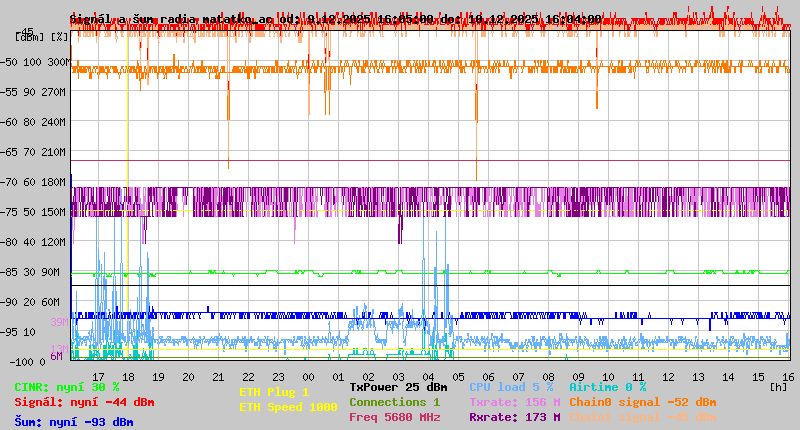
Task: Click the '-100 0' bottom y-axis label
Action: [28, 362]
